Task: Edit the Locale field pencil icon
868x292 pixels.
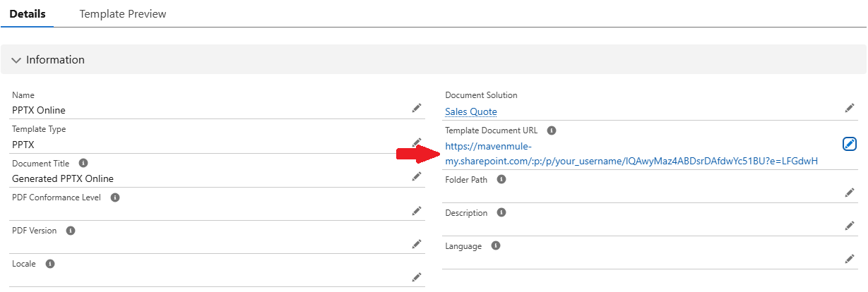Action: tap(417, 277)
